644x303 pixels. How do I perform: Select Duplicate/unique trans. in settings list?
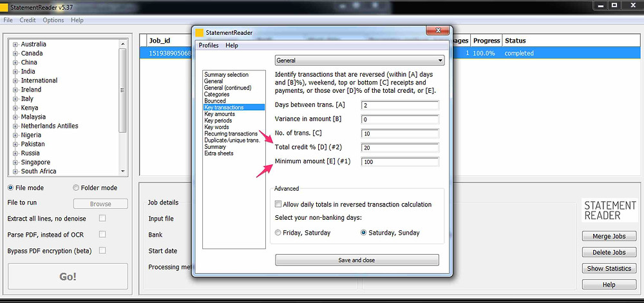tap(232, 140)
